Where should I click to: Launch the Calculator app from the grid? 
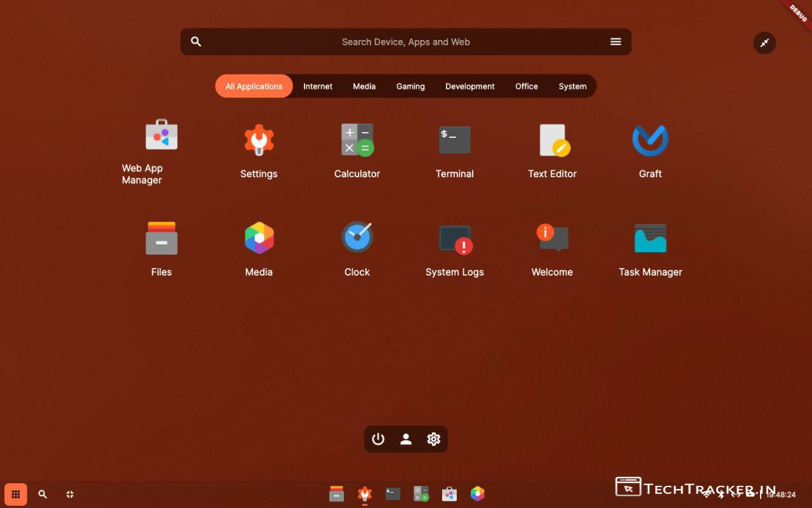pos(357,140)
